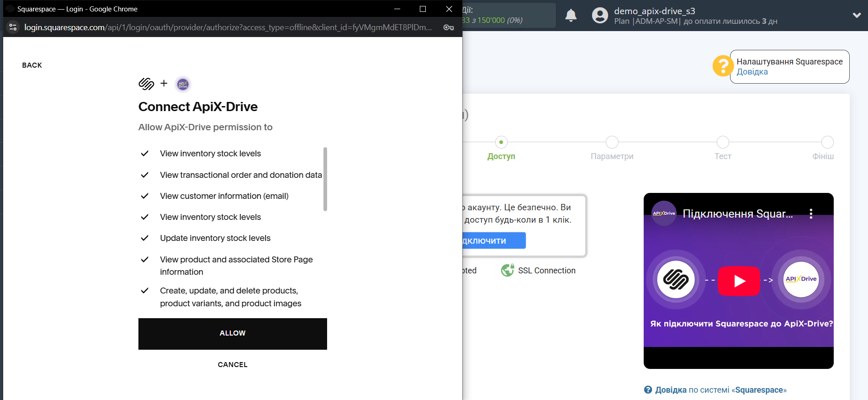Click the permissions list scrollbar
The image size is (868, 400).
click(325, 179)
